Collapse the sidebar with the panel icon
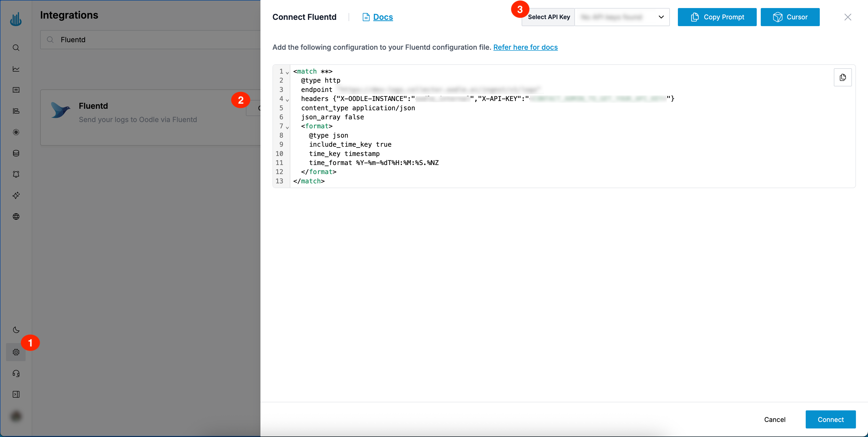Screen dimensions: 868x437 tap(16, 394)
